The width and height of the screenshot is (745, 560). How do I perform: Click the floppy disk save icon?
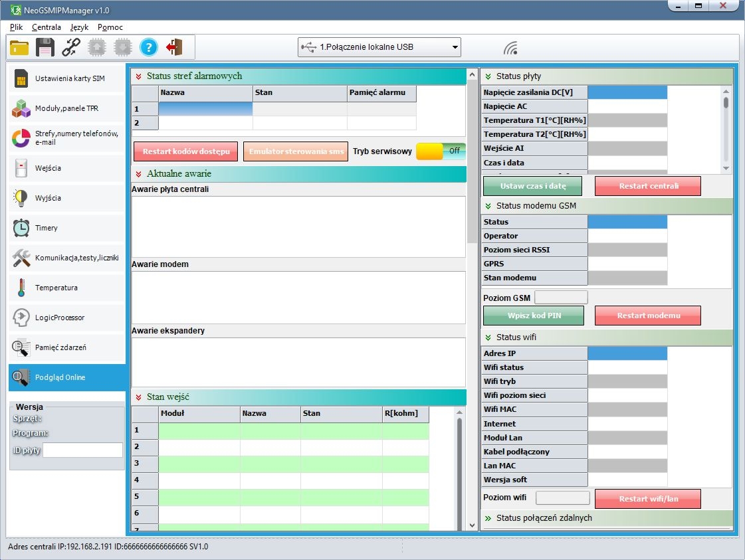click(45, 47)
